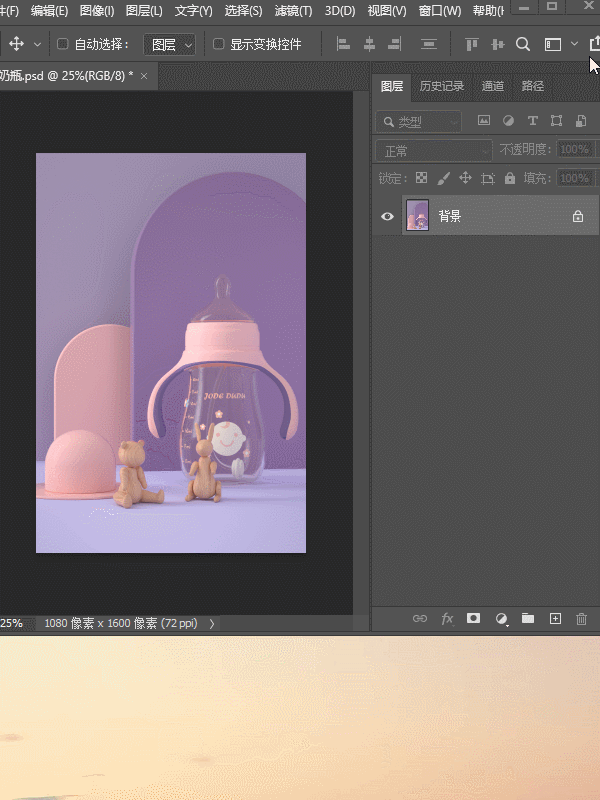Click the lock icon on 背景 layer

[x=578, y=216]
